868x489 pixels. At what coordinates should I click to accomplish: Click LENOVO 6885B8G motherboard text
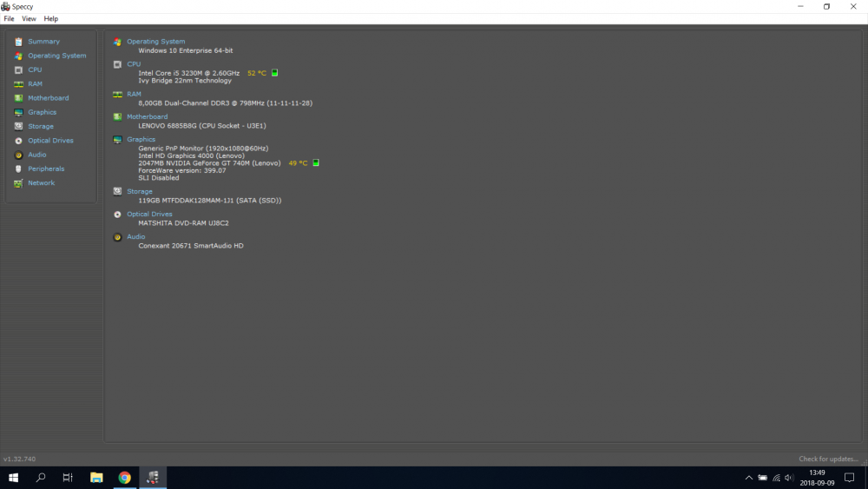tap(202, 126)
